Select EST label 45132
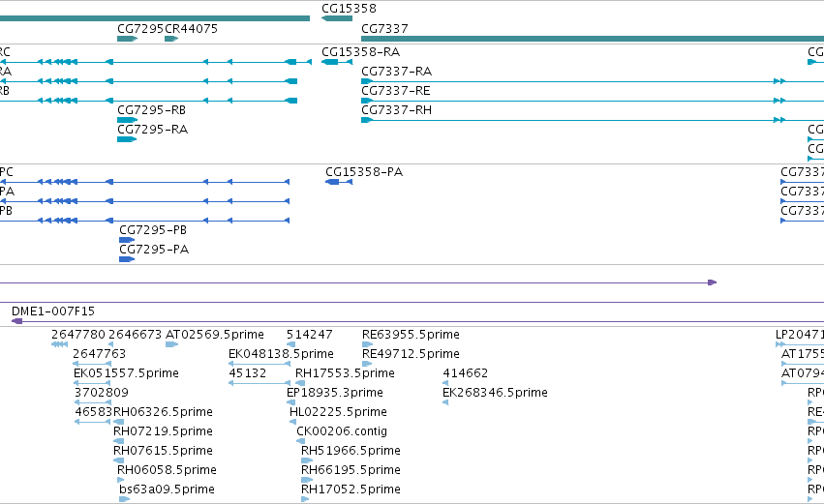The height and width of the screenshot is (504, 824). click(248, 373)
